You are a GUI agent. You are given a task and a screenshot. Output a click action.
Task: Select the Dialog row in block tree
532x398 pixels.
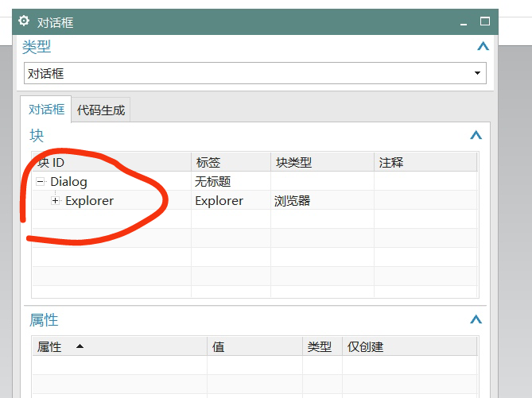pyautogui.click(x=68, y=182)
